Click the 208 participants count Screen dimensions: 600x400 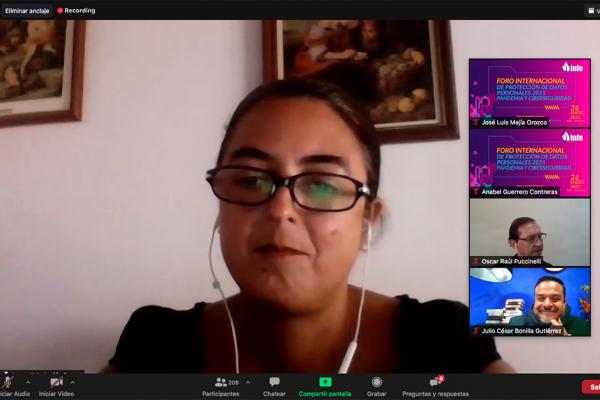(233, 382)
